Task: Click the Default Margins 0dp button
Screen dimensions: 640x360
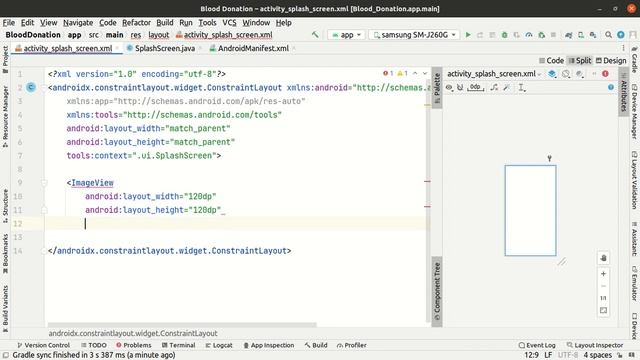Action: pyautogui.click(x=475, y=87)
